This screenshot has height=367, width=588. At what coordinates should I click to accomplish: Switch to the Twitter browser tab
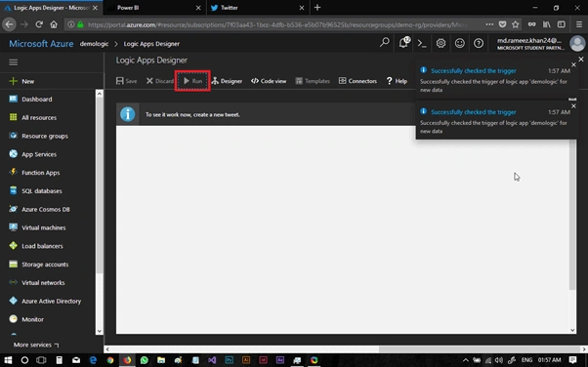click(x=258, y=8)
